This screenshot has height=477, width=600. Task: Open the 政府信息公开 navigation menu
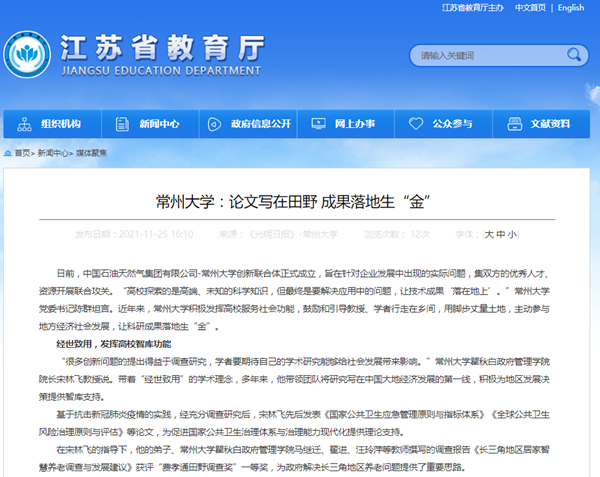(257, 125)
